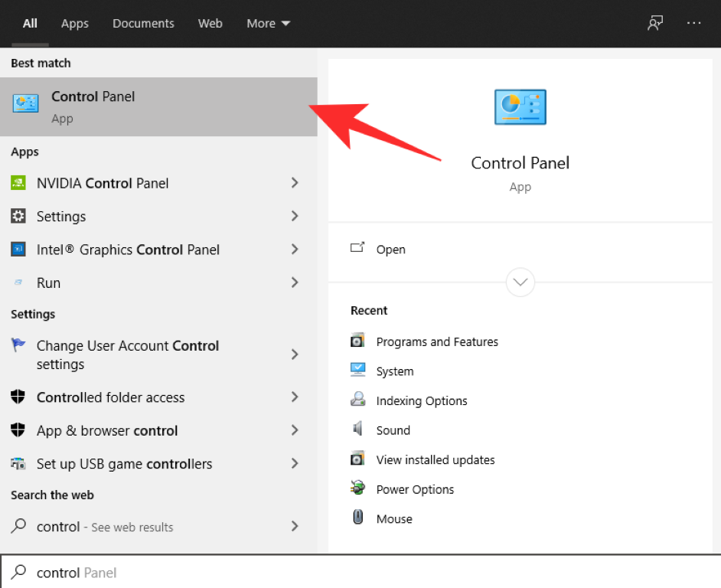Select the Intel Graphics Control Panel icon
The image size is (721, 588).
[x=18, y=250]
